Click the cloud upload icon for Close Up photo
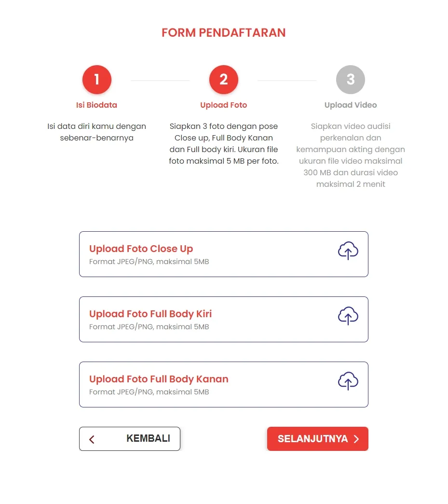448x504 pixels. coord(348,252)
